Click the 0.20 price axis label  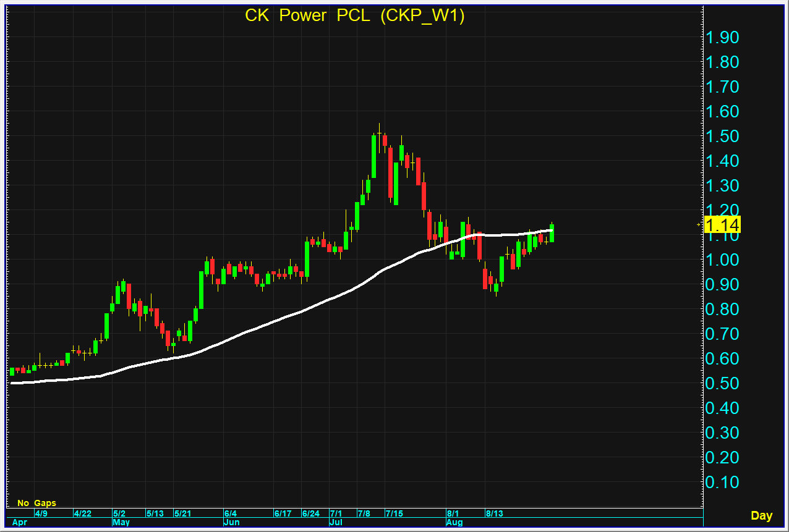[722, 457]
